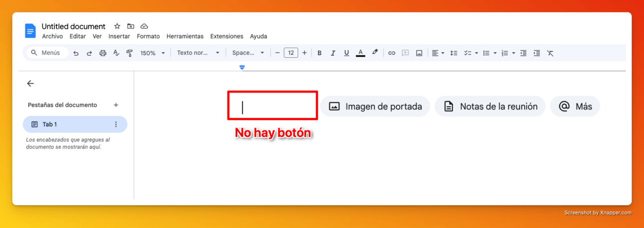The image size is (644, 228).
Task: Select Tab 1 in document tabs
Action: (75, 124)
